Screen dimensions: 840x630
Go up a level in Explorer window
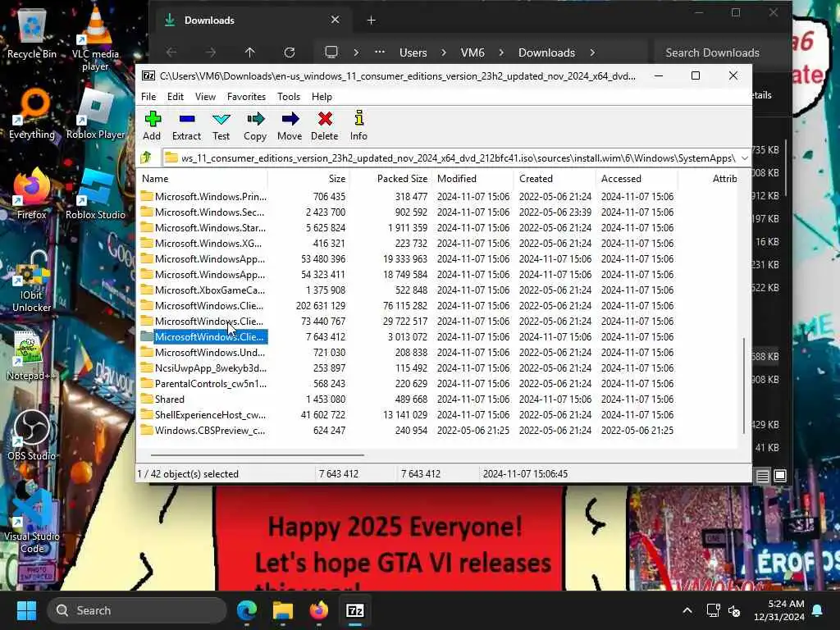pyautogui.click(x=249, y=52)
